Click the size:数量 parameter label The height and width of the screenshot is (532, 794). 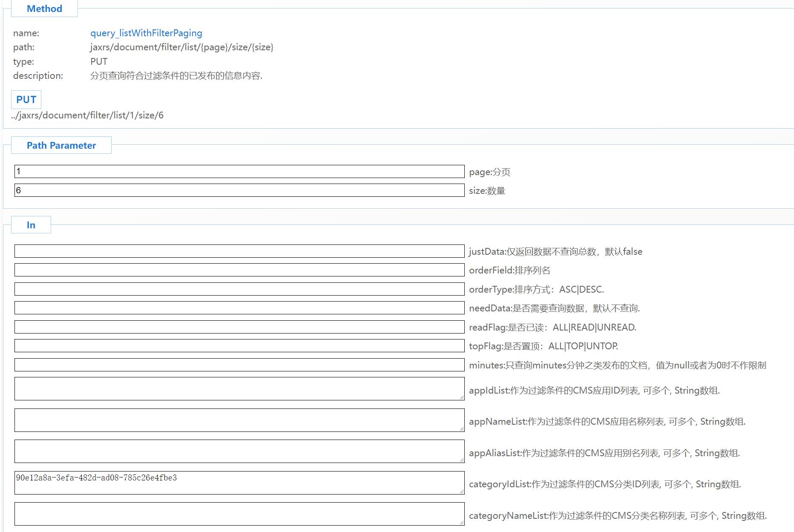[487, 191]
